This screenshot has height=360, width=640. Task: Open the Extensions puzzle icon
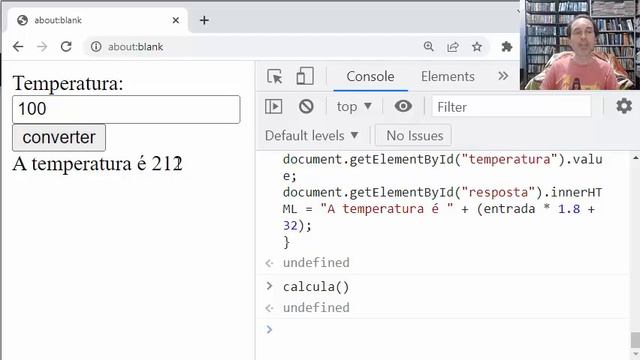pyautogui.click(x=507, y=47)
